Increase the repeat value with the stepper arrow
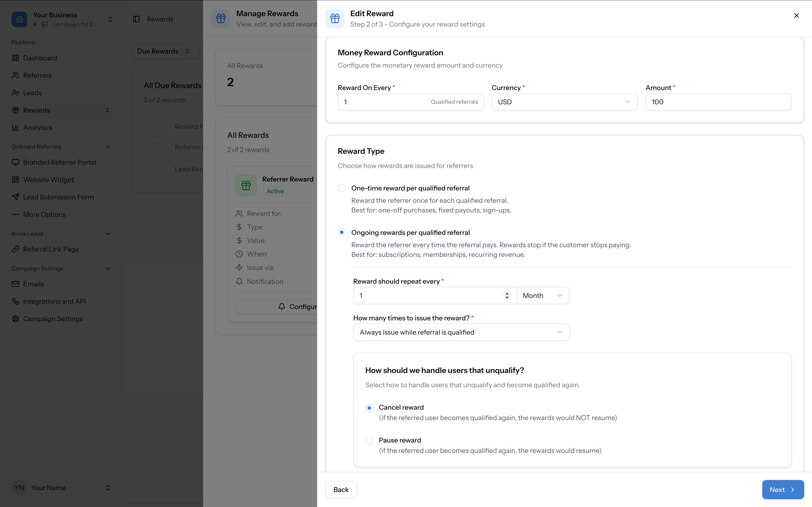This screenshot has width=812, height=507. click(x=507, y=293)
